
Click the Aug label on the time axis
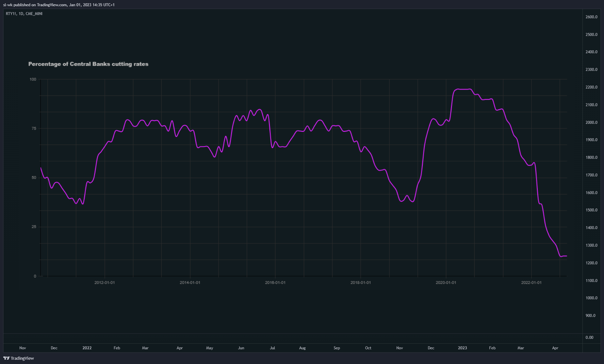[302, 348]
